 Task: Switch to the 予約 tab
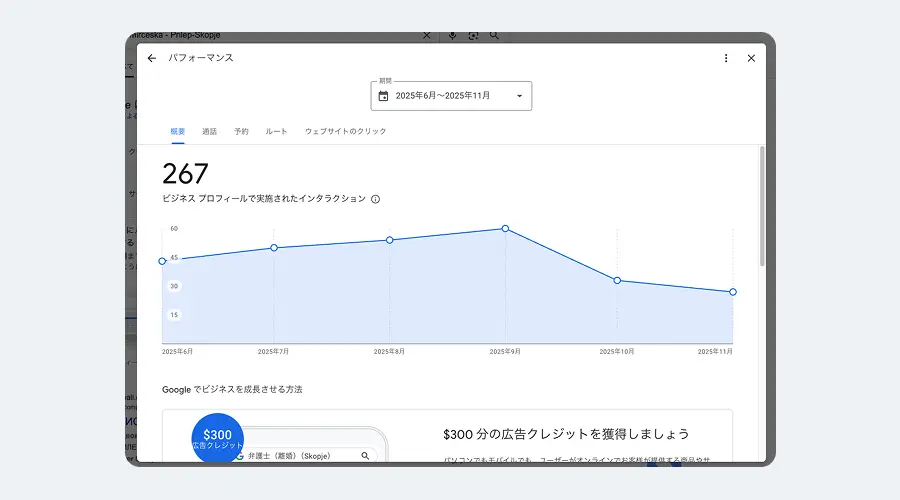pyautogui.click(x=241, y=131)
